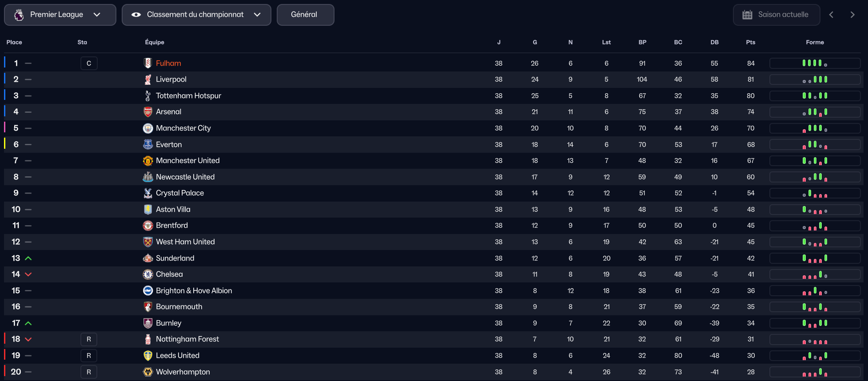Click the eye icon in view selector
The height and width of the screenshot is (381, 868).
pos(136,15)
